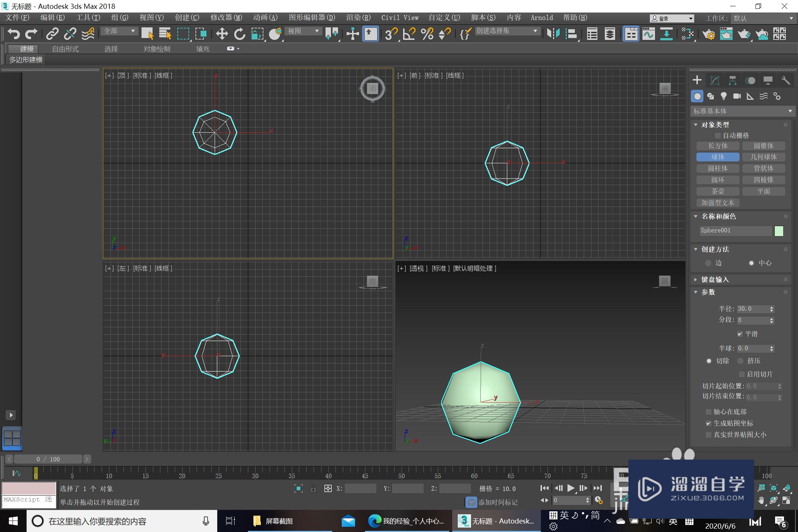Open the Modify panel tab icon
The image size is (798, 532).
click(715, 81)
